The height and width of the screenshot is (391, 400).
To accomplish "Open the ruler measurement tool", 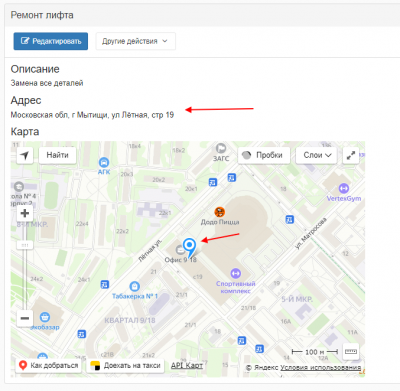I will [x=351, y=351].
